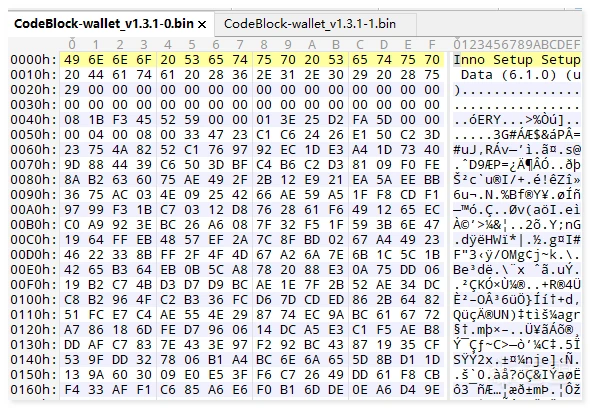Click byte 08 at start of row 0040h
The width and height of the screenshot is (590, 408).
click(x=72, y=120)
